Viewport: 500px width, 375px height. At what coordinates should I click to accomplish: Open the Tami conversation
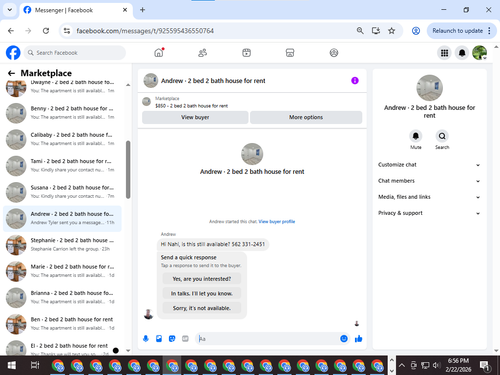pos(62,165)
